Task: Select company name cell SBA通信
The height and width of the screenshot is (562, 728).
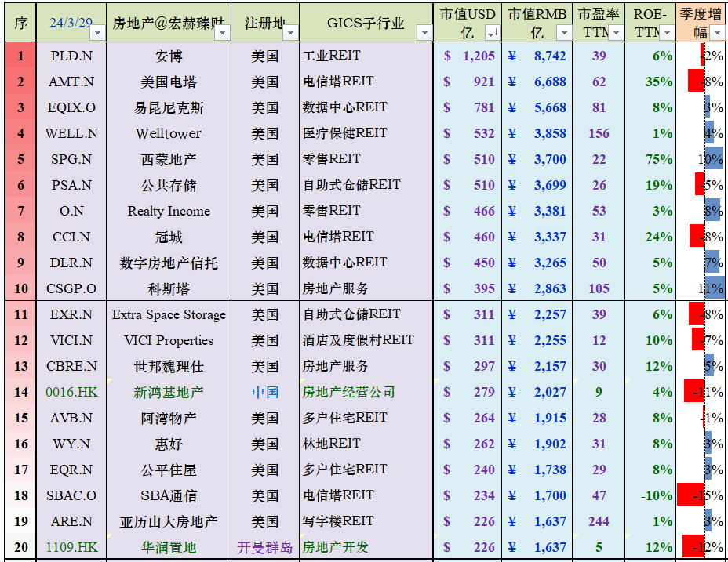Action: pos(169,495)
